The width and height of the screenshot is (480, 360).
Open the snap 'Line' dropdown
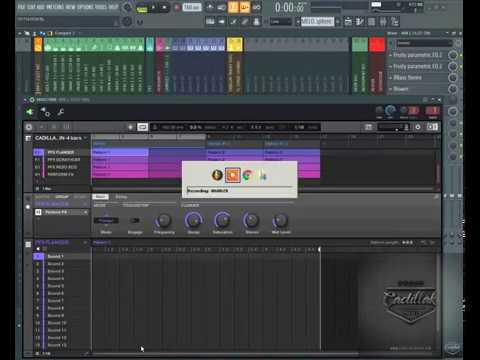[280, 22]
